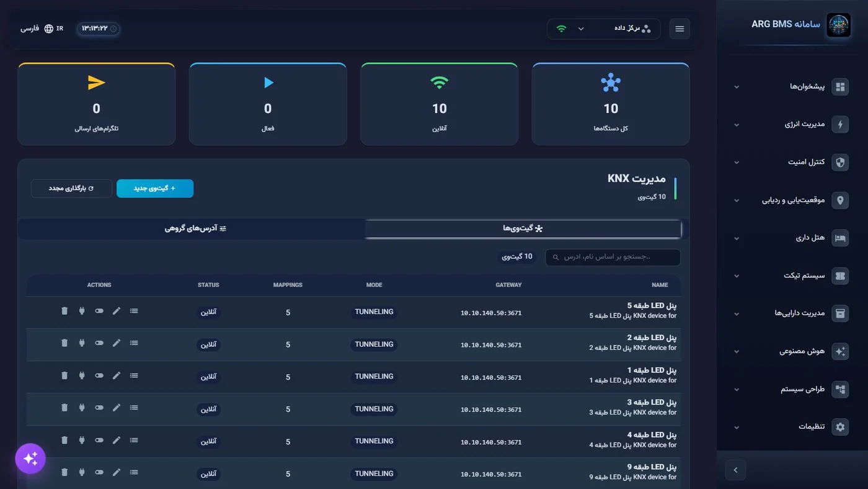Expand the تنظیمات chevron
Viewport: 868px width, 489px height.
tap(737, 428)
